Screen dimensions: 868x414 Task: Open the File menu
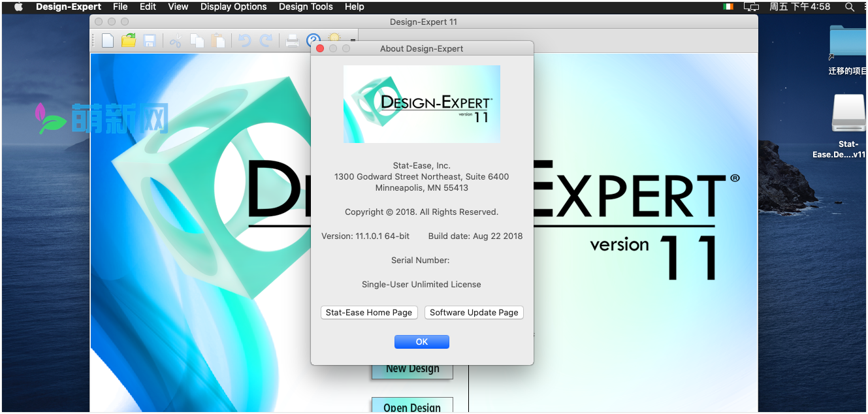click(x=120, y=7)
